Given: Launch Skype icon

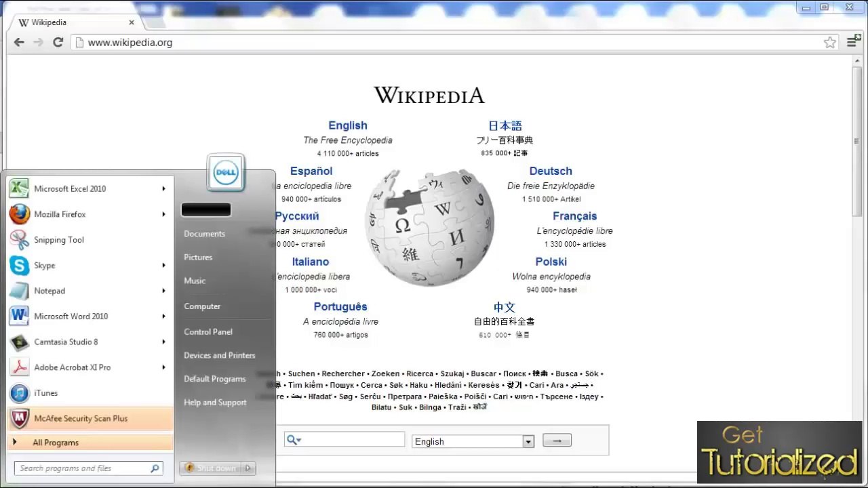Looking at the screenshot, I should tap(19, 265).
